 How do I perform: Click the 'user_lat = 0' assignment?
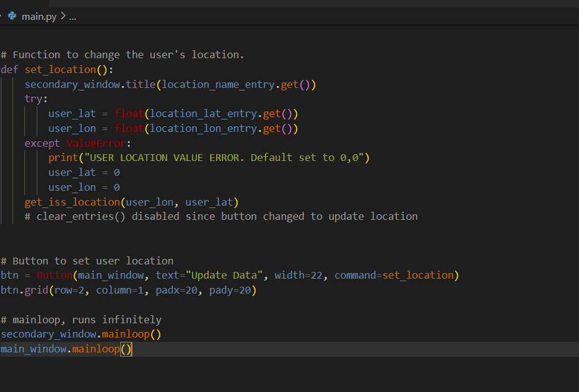pyautogui.click(x=84, y=172)
